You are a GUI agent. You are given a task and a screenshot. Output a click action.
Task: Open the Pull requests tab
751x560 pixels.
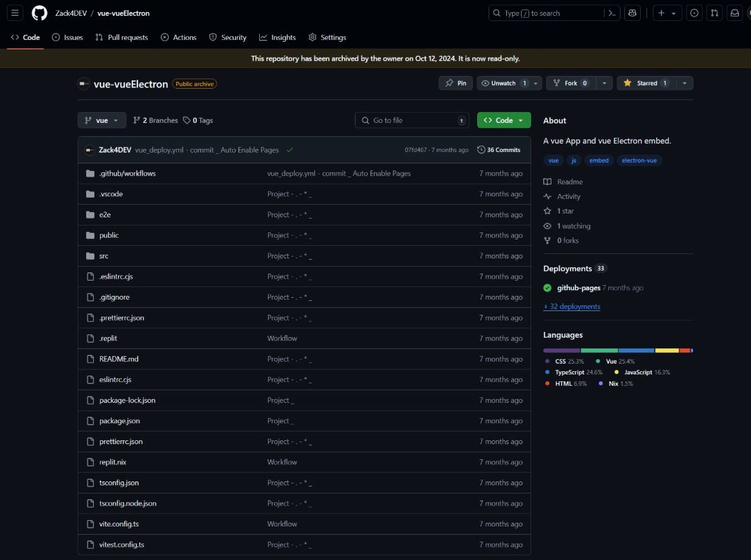(122, 37)
